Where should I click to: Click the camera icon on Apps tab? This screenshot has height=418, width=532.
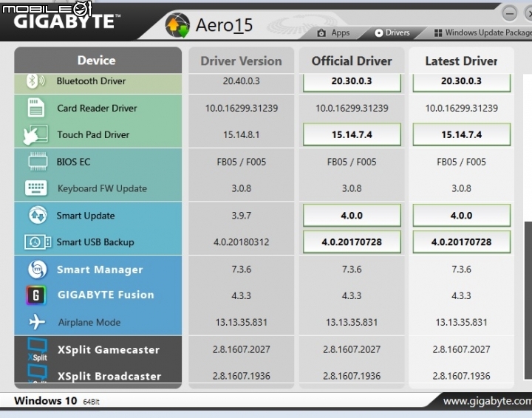pyautogui.click(x=321, y=33)
